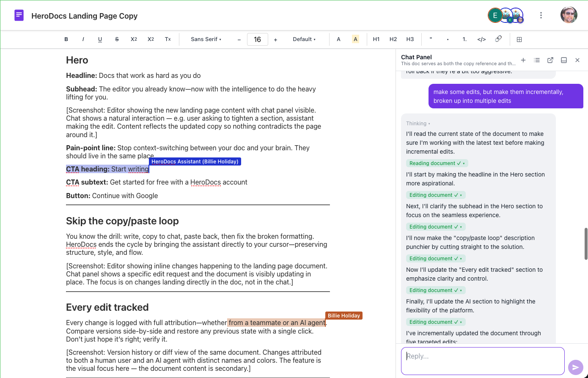Apply strikethrough formatting
Image resolution: width=588 pixels, height=378 pixels.
(117, 39)
